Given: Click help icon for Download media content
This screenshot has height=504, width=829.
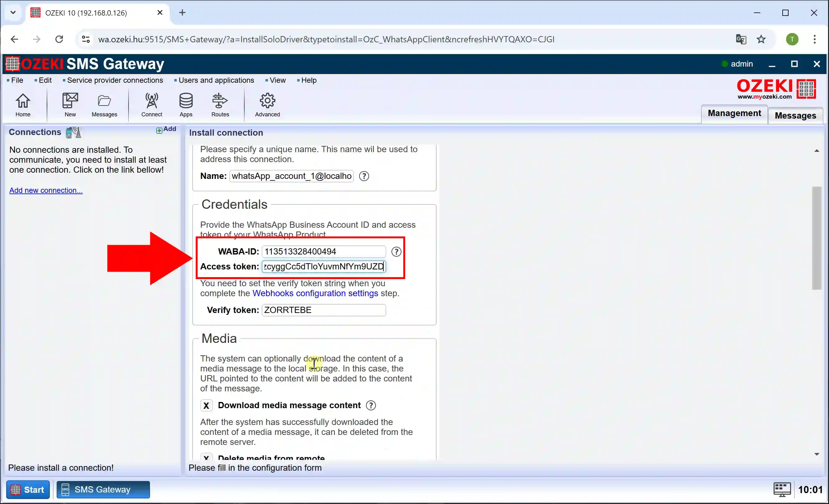Looking at the screenshot, I should tap(371, 405).
